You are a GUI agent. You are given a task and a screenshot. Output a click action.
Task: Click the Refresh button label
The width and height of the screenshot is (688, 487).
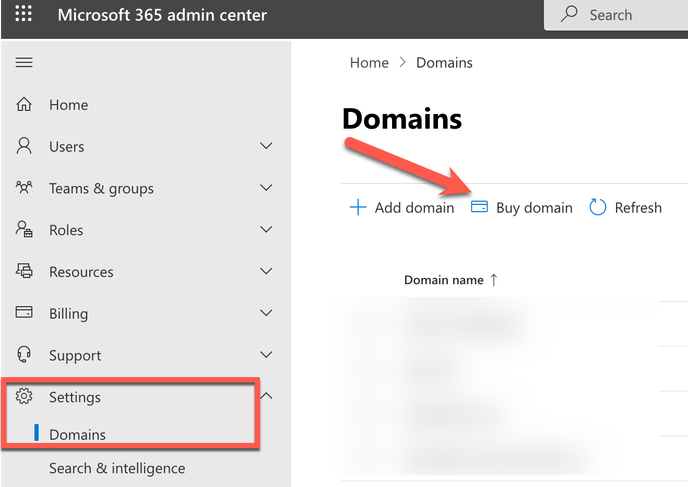pyautogui.click(x=638, y=207)
